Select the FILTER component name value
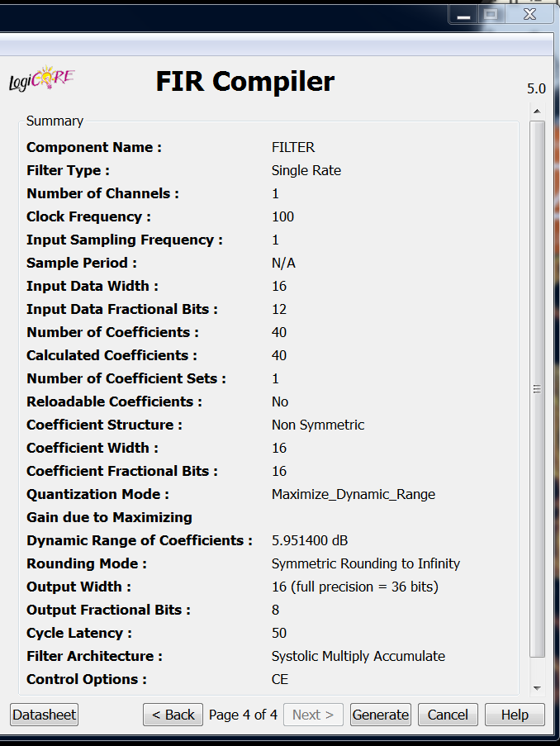 (293, 148)
